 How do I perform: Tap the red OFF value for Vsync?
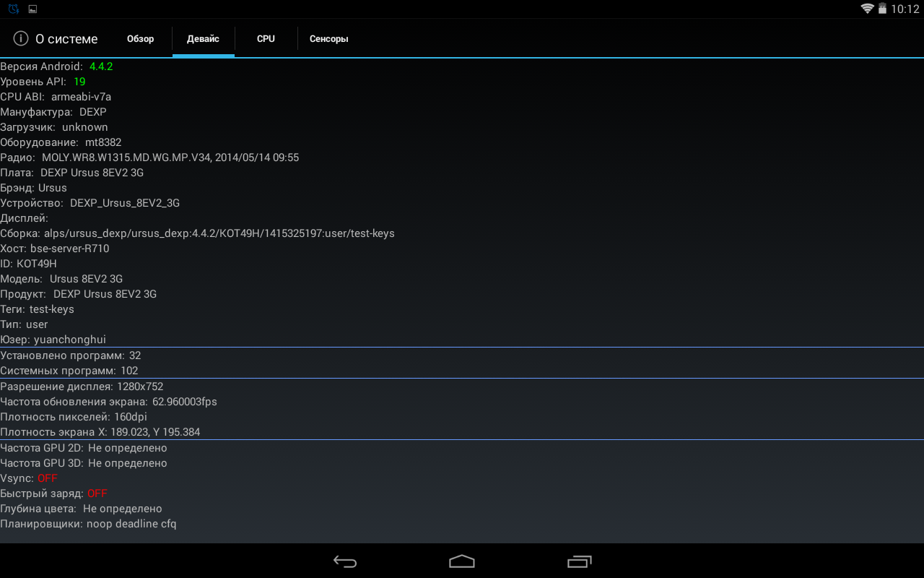[x=48, y=478]
